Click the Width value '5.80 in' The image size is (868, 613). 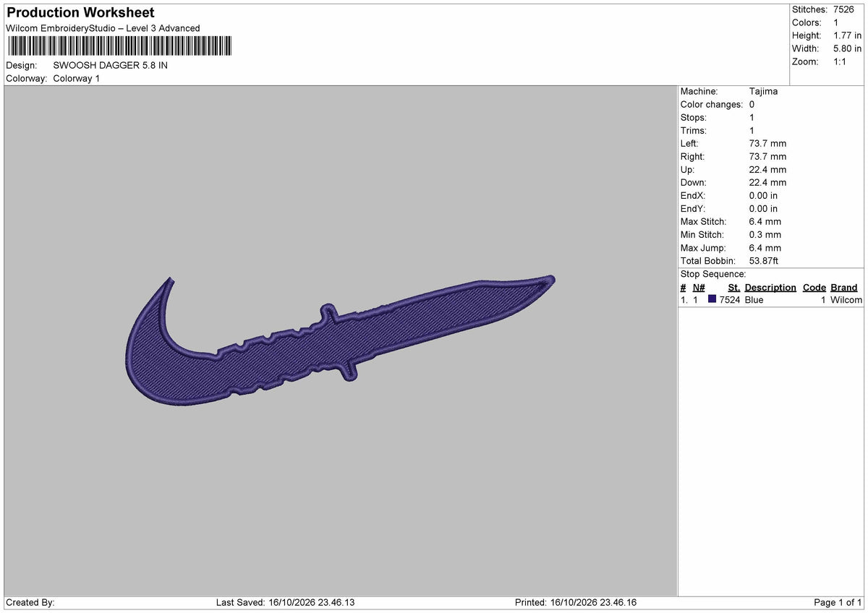[x=848, y=48]
